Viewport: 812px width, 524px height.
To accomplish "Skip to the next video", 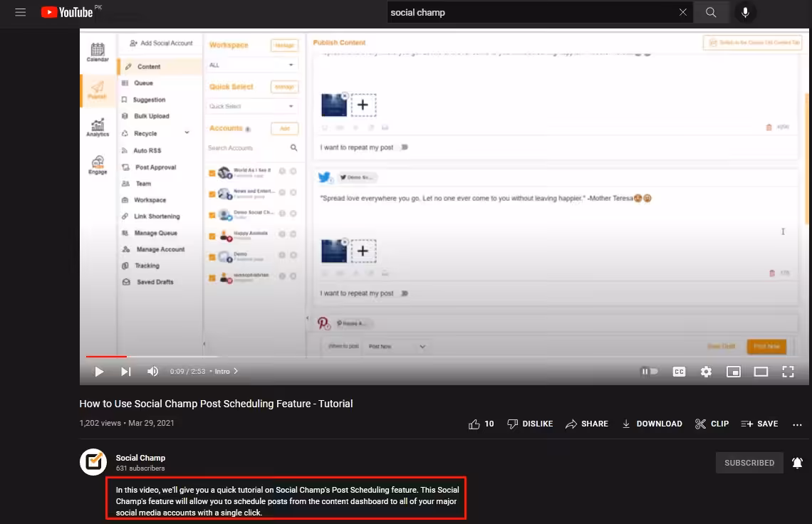I will (x=126, y=372).
